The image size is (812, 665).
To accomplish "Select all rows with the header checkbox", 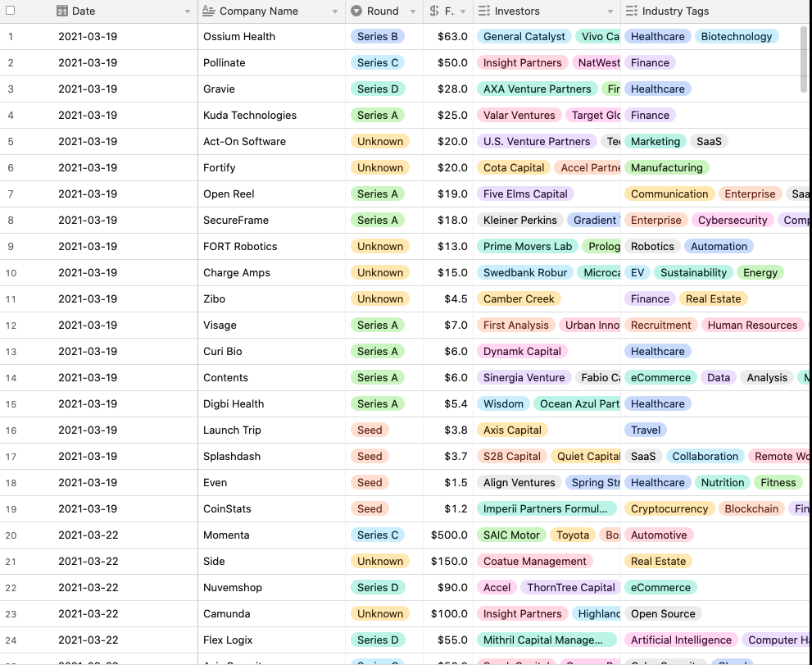I will tap(11, 11).
